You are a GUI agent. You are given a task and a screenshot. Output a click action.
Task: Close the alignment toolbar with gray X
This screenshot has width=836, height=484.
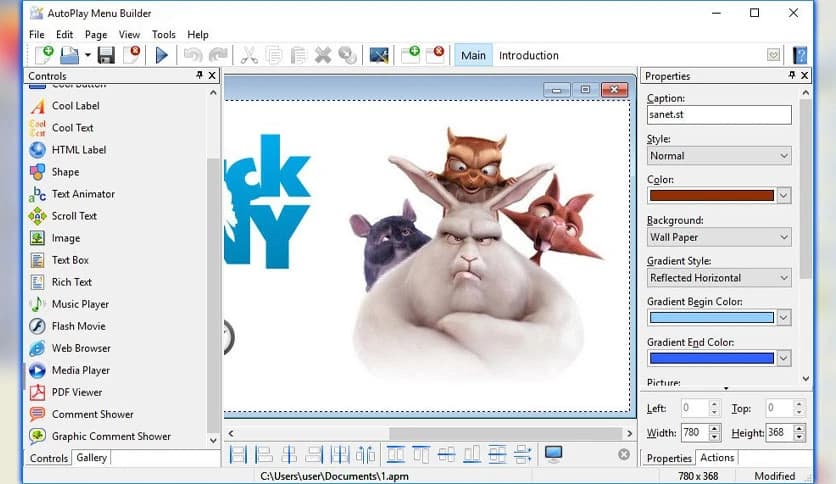pos(624,454)
